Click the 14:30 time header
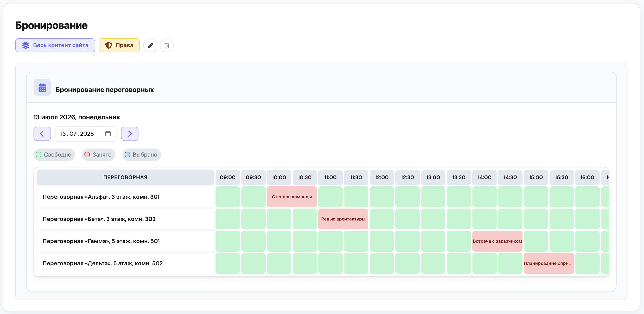 pyautogui.click(x=510, y=177)
